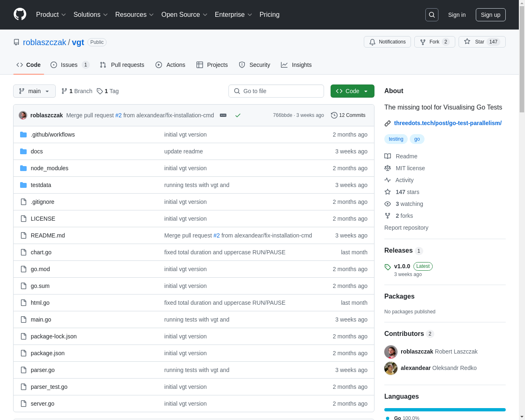Open the green Code dropdown button
Image resolution: width=525 pixels, height=420 pixels.
point(352,91)
